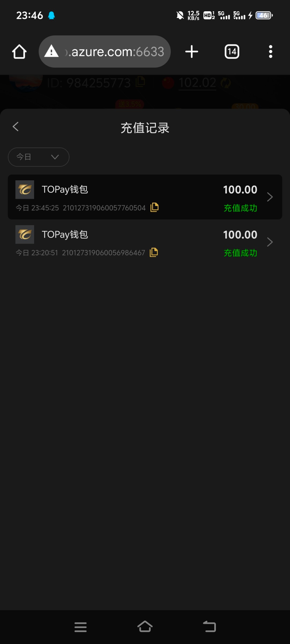Viewport: 290px width, 644px height.
Task: Tap the 100.00 amount in second record
Action: [240, 235]
